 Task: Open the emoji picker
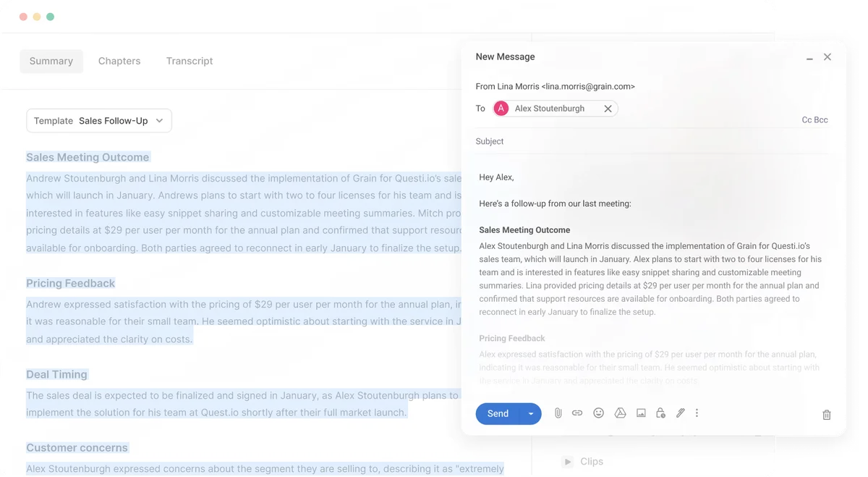(598, 413)
